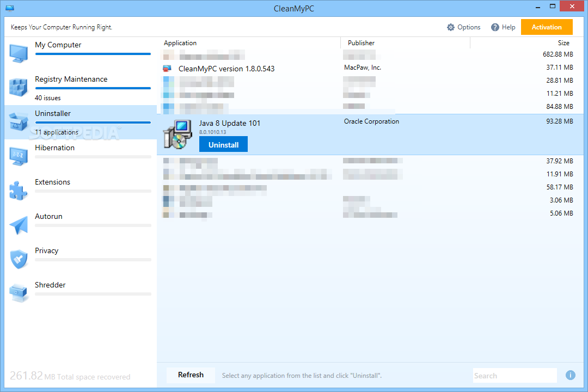Viewport: 588px width, 392px height.
Task: Select the row sized 28.81 MB
Action: point(371,81)
